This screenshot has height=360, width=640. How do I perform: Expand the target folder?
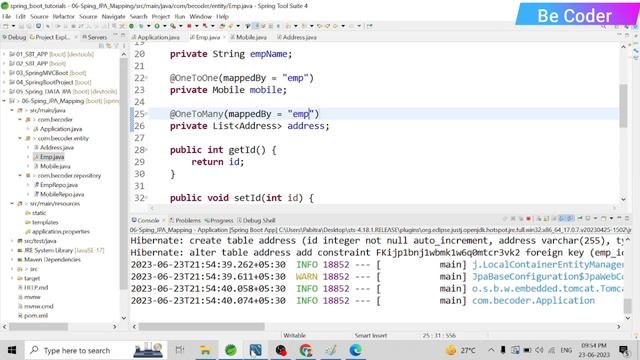[x=12, y=278]
